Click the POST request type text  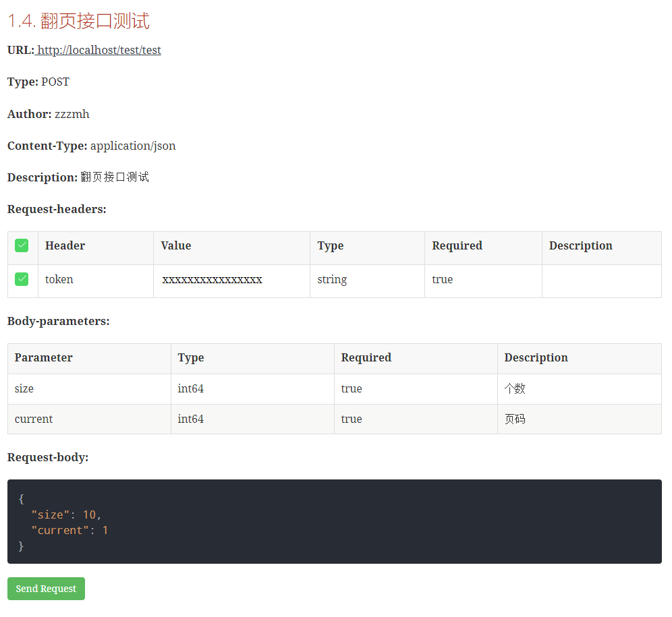point(55,82)
